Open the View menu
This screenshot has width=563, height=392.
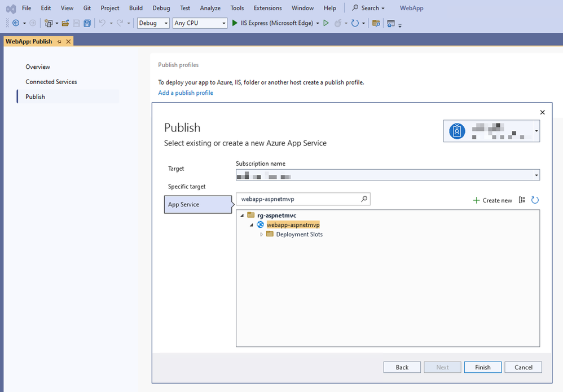[67, 8]
